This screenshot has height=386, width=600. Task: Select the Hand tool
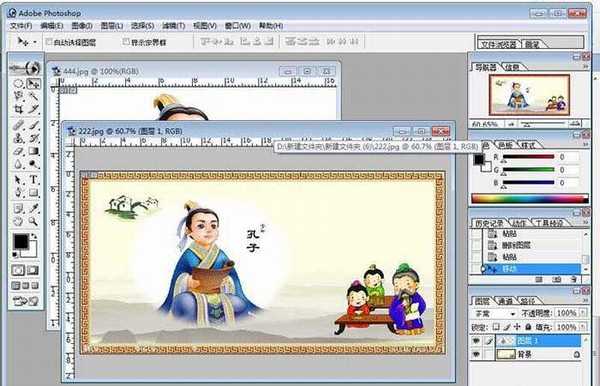tap(18, 222)
